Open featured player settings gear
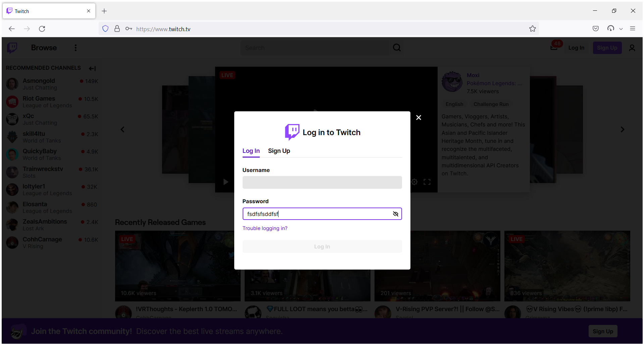 tap(414, 182)
